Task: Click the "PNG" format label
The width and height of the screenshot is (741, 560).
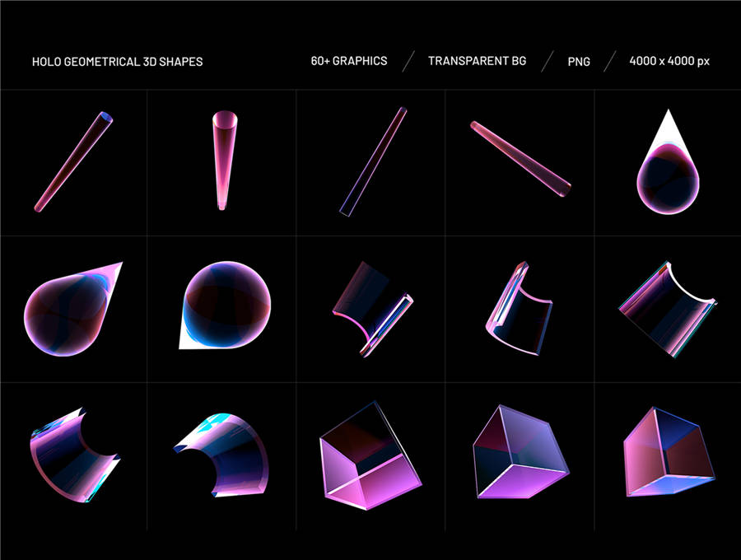Action: click(578, 62)
